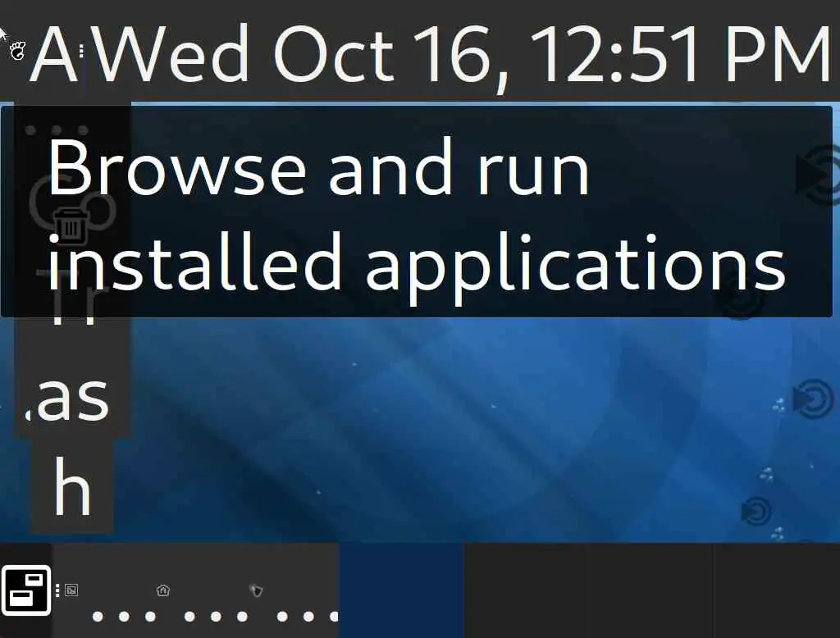Activate the terminal window icon in taskbar
Image resolution: width=840 pixels, height=638 pixels.
click(71, 590)
